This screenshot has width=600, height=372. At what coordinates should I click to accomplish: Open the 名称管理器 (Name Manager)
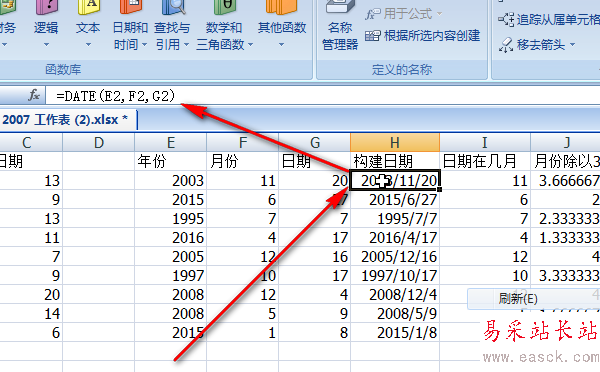pyautogui.click(x=340, y=25)
